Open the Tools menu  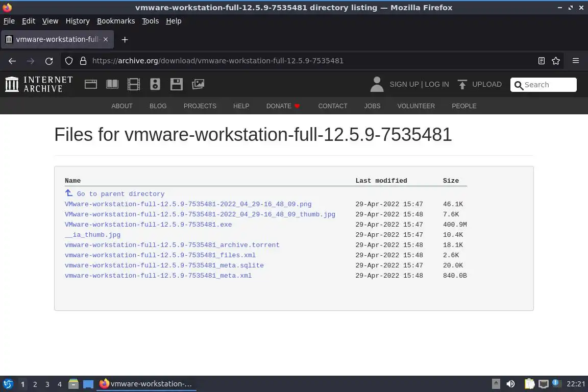151,21
